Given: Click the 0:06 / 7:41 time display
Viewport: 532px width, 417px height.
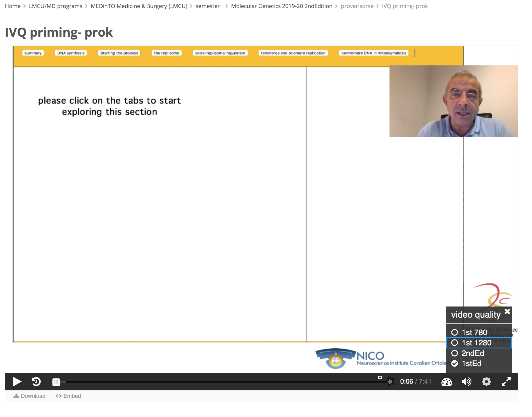Looking at the screenshot, I should [x=416, y=381].
